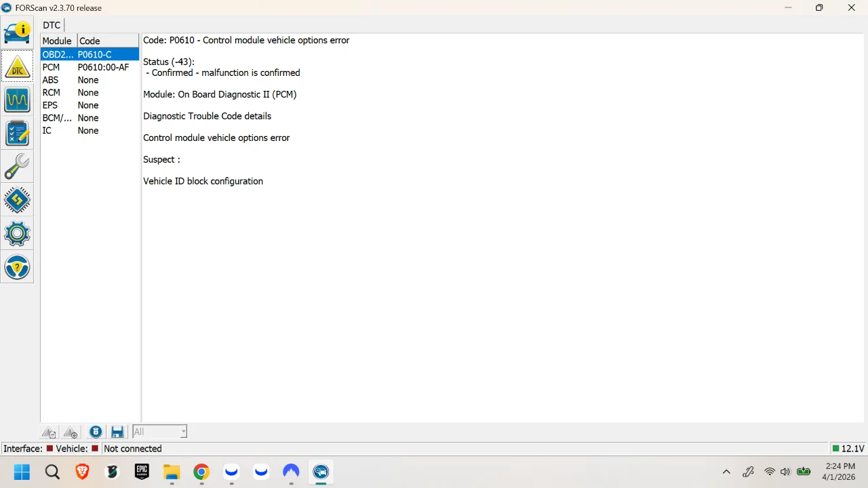Image resolution: width=868 pixels, height=488 pixels.
Task: Open the Vehicle information panel
Action: coord(17,30)
